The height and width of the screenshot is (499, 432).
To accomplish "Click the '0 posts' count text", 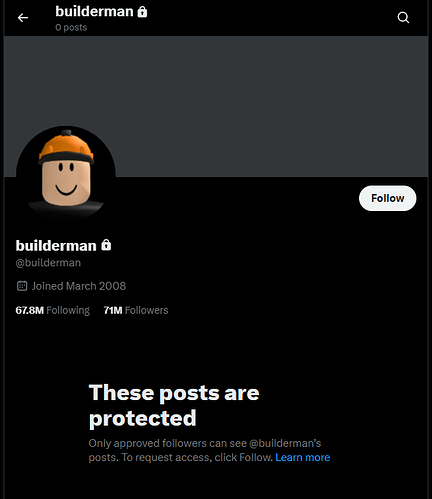I will (71, 27).
